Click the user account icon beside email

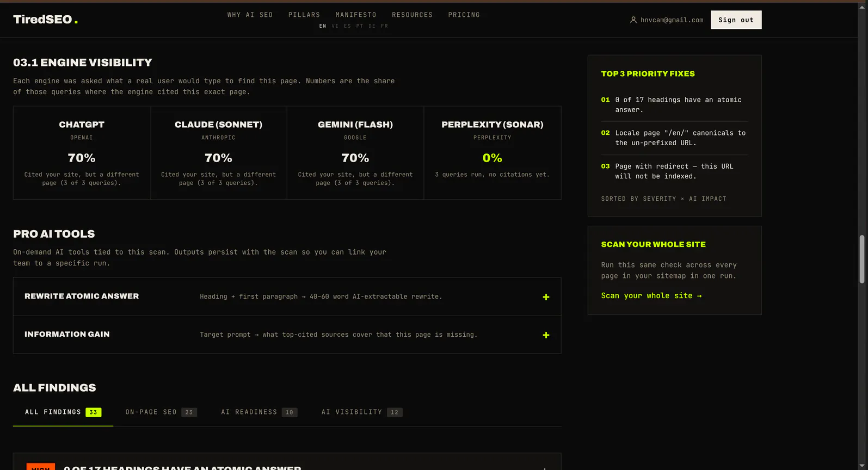click(633, 20)
